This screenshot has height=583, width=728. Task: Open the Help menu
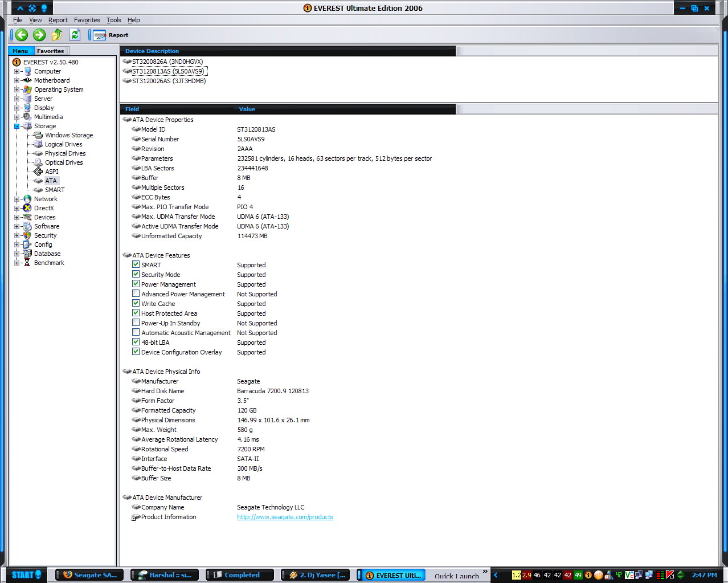click(134, 20)
